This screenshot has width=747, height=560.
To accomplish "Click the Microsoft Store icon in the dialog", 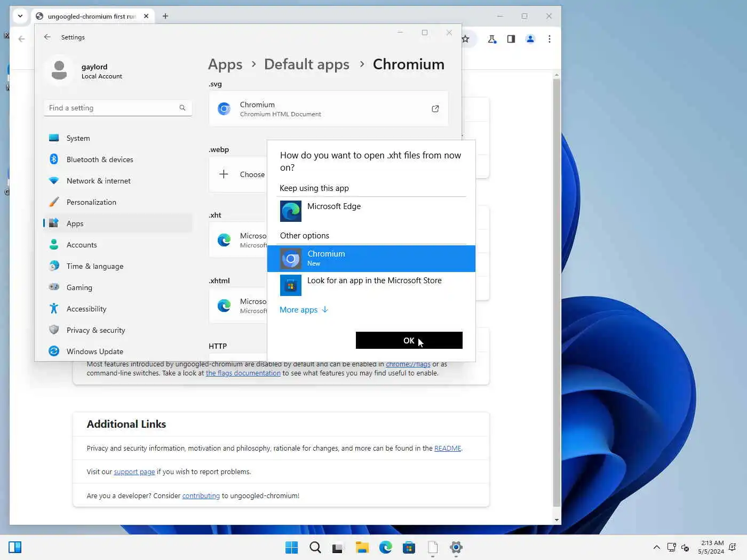I will coord(291,286).
